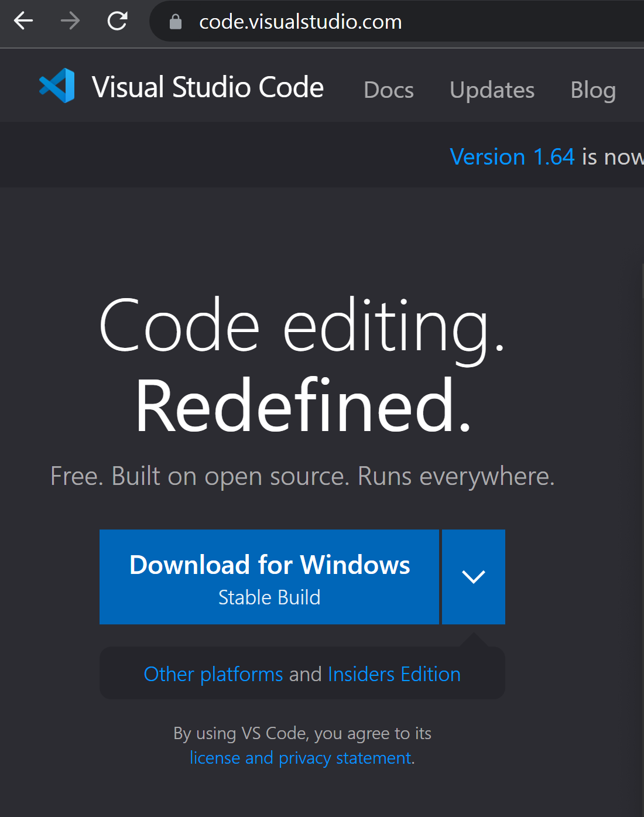The width and height of the screenshot is (644, 817).
Task: Click the browser forward arrow
Action: point(70,21)
